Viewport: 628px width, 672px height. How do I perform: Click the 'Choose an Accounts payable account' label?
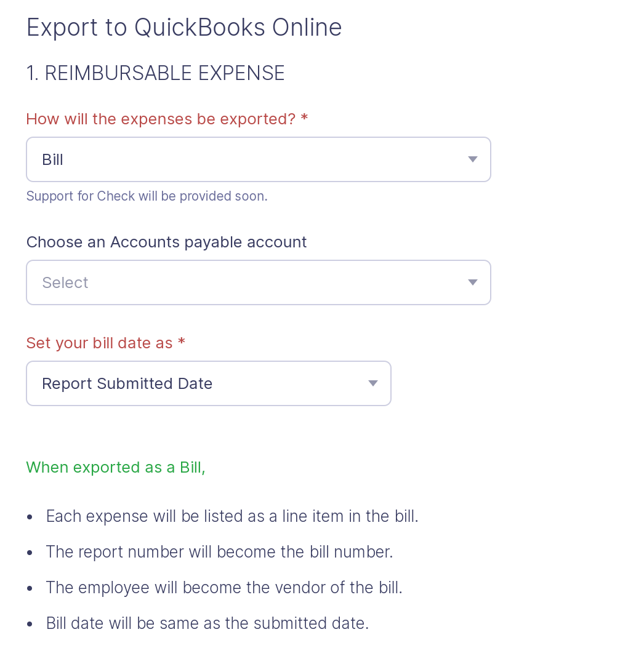(166, 242)
